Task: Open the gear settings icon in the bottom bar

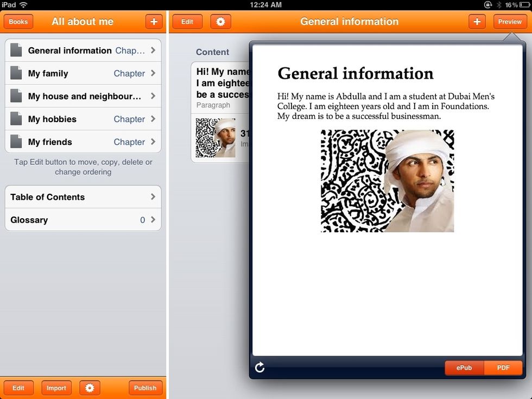Action: click(89, 388)
